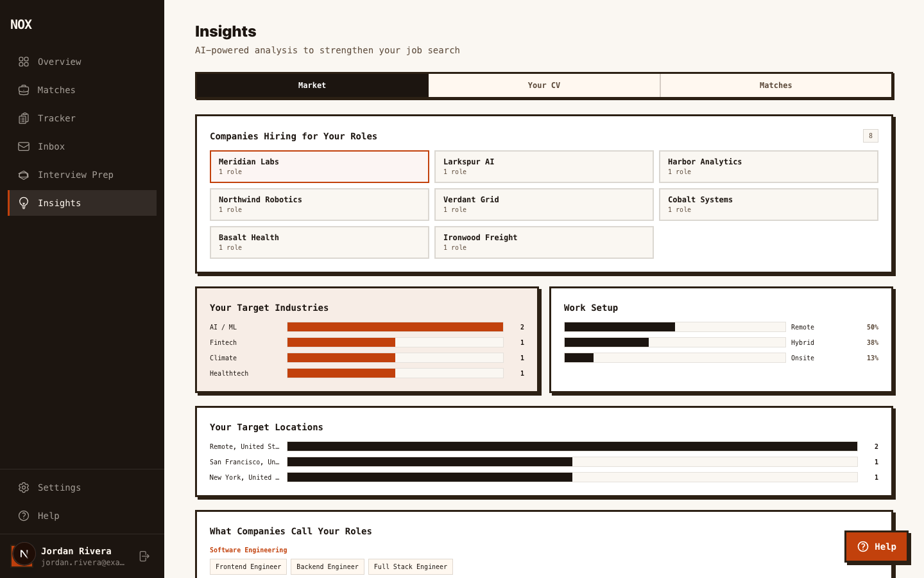Click the Backend Engineer role tag
Screen dimensions: 924x578
point(327,566)
